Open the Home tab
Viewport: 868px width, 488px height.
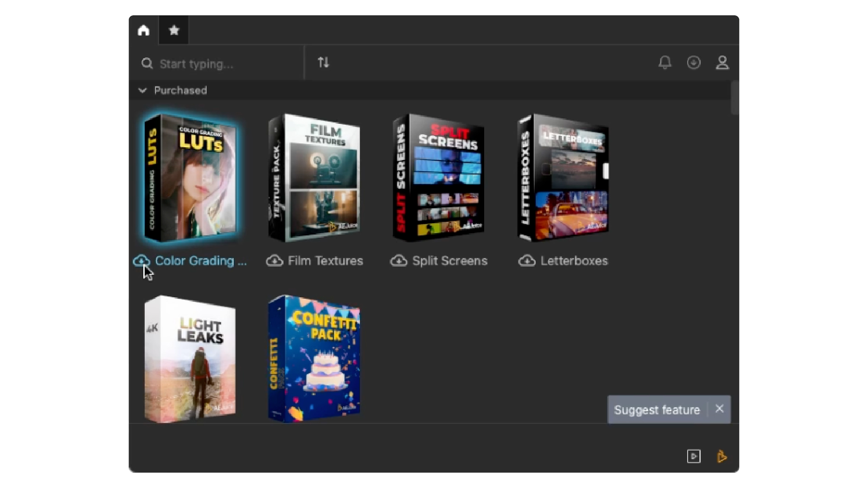click(144, 30)
